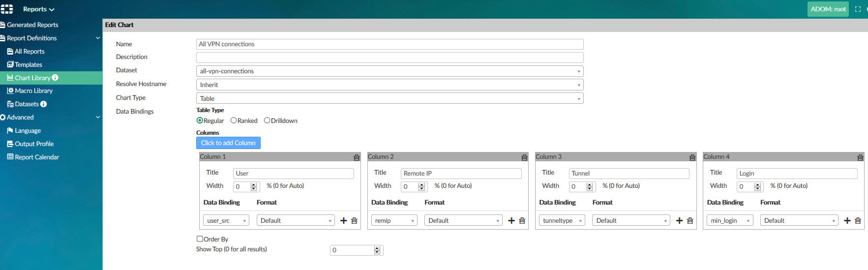Toggle fullscreen icon in top bar

[858, 9]
